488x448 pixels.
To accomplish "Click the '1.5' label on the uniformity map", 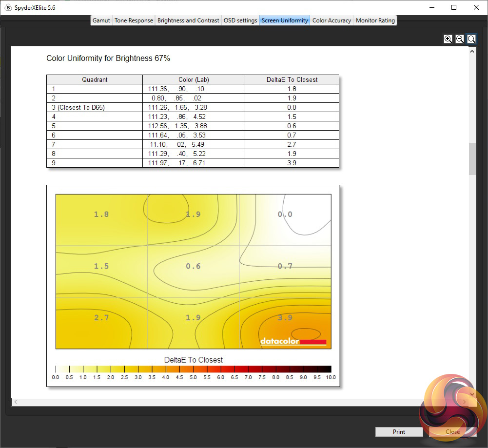I will (101, 266).
